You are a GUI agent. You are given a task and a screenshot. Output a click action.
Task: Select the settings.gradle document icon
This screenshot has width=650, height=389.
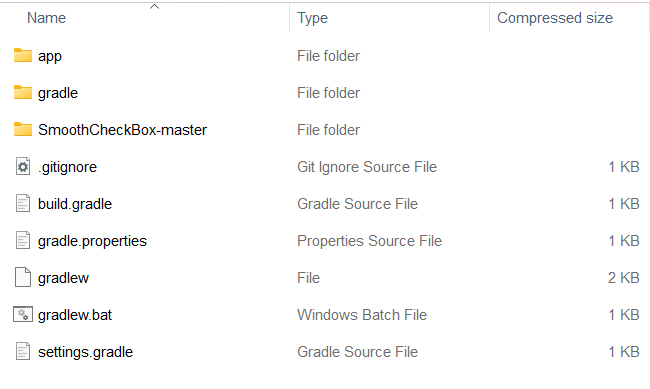tap(23, 351)
